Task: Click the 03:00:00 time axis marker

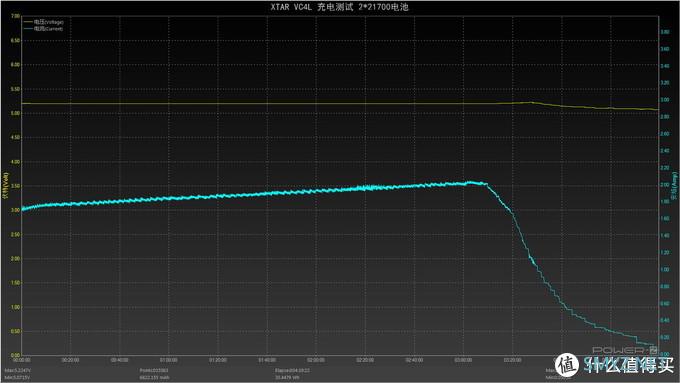Action: point(463,360)
